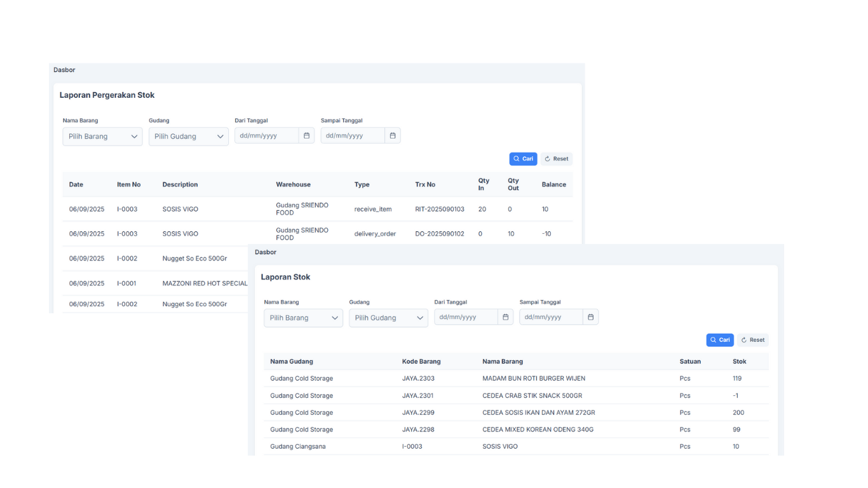This screenshot has width=868, height=488.
Task: Click the Trx No column header
Action: [x=425, y=184]
